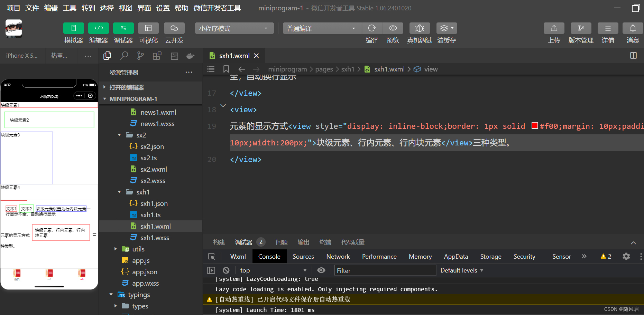Toggle console live expression eye

click(321, 270)
